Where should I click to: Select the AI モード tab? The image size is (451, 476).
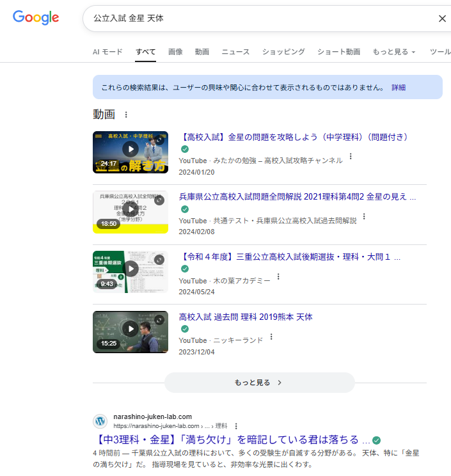click(107, 52)
